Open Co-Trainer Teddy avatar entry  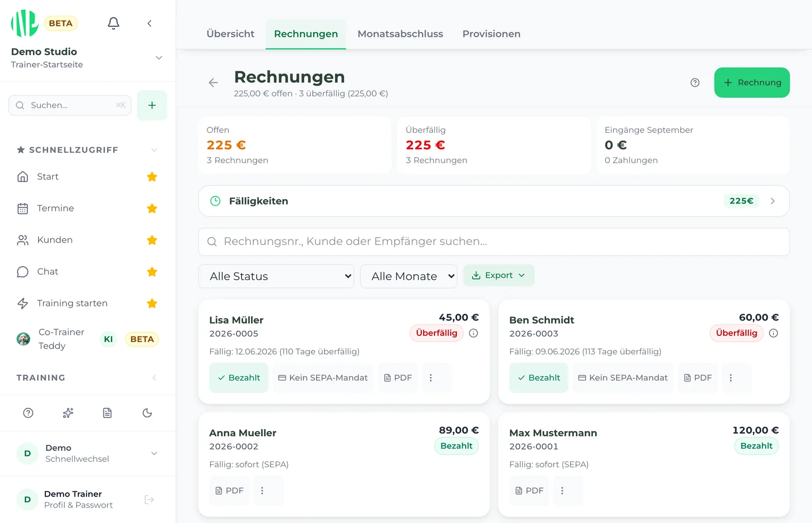click(23, 339)
